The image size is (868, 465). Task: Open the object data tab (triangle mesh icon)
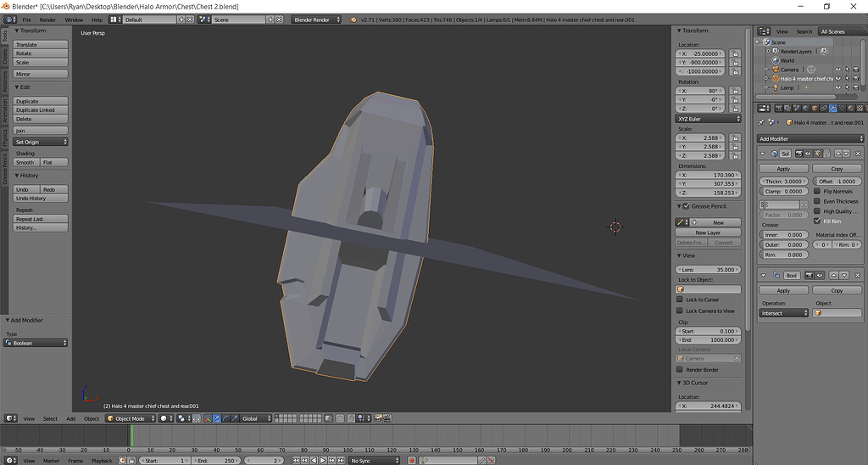(842, 108)
